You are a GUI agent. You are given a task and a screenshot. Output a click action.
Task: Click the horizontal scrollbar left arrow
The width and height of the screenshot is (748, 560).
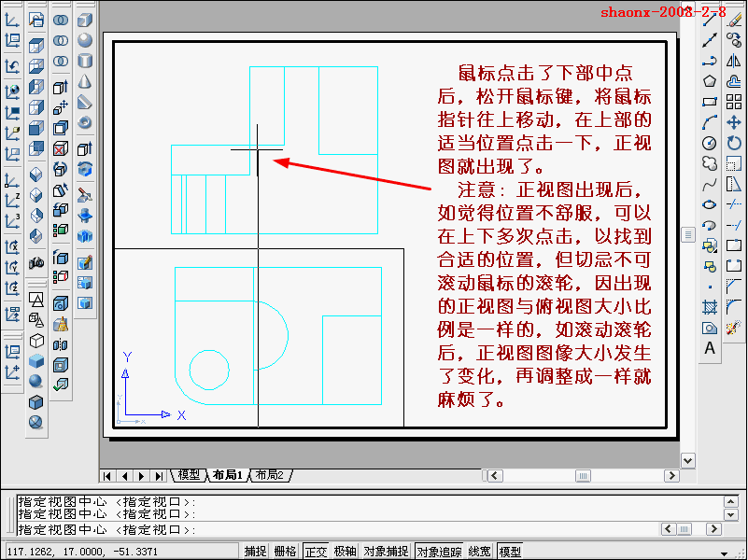click(495, 476)
